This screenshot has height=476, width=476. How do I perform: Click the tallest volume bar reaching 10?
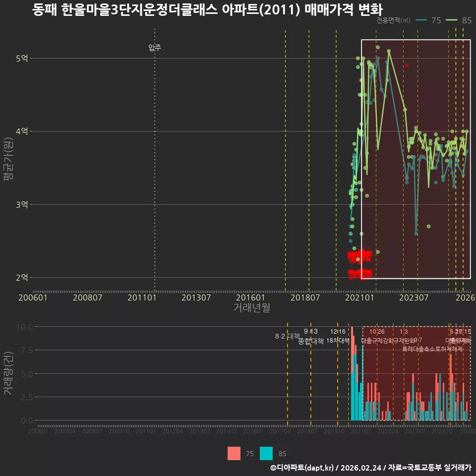click(x=352, y=373)
